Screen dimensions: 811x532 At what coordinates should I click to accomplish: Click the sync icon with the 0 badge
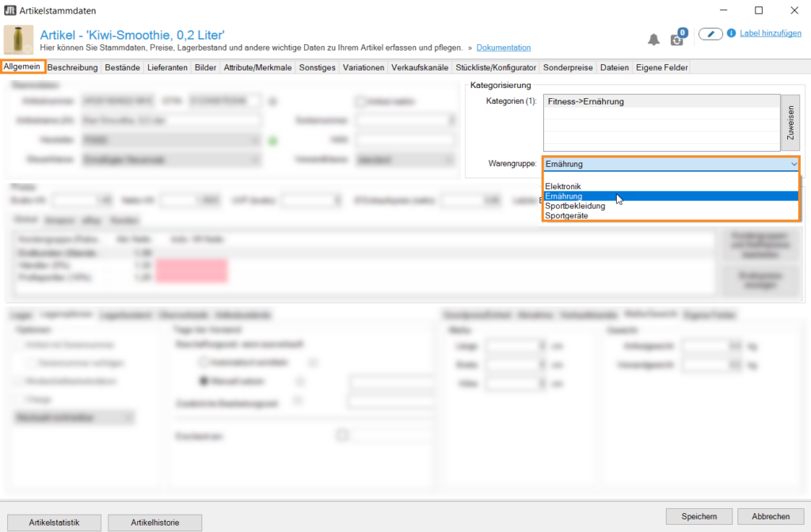[677, 39]
